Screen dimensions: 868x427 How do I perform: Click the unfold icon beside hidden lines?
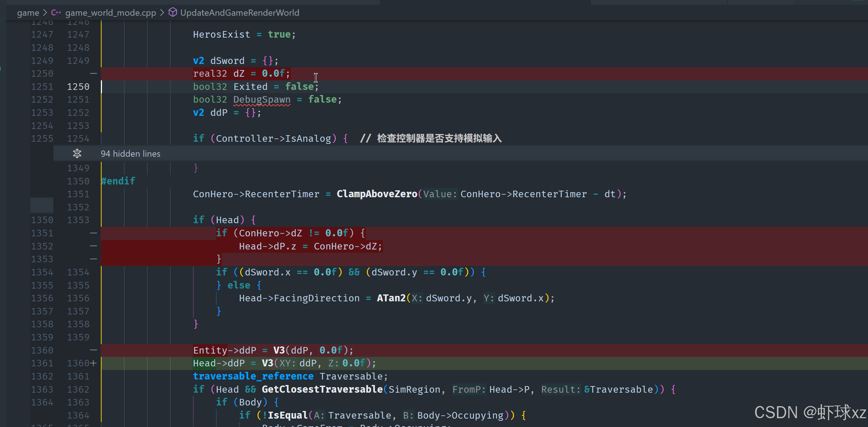click(x=77, y=154)
